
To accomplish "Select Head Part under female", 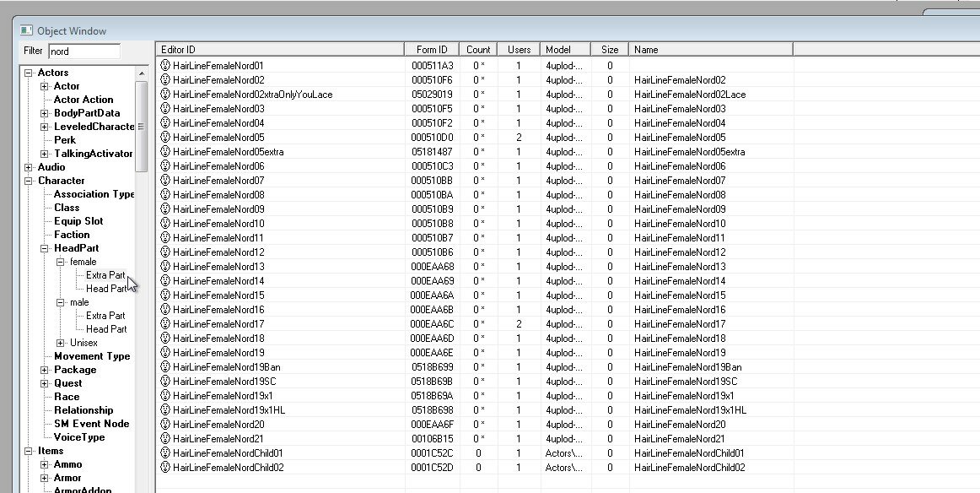I will tap(105, 289).
